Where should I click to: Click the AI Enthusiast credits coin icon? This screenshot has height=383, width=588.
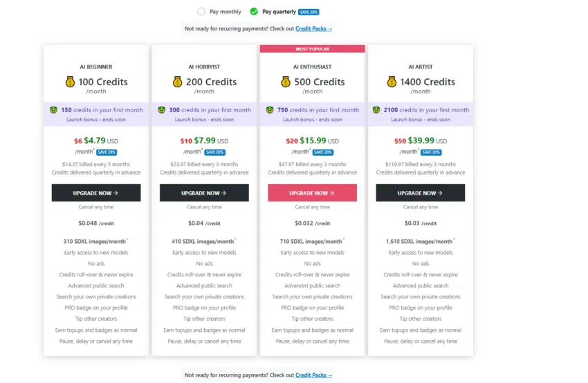click(x=286, y=82)
